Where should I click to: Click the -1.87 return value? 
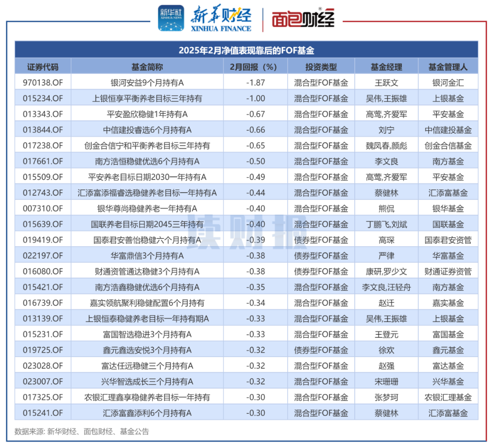click(x=256, y=83)
